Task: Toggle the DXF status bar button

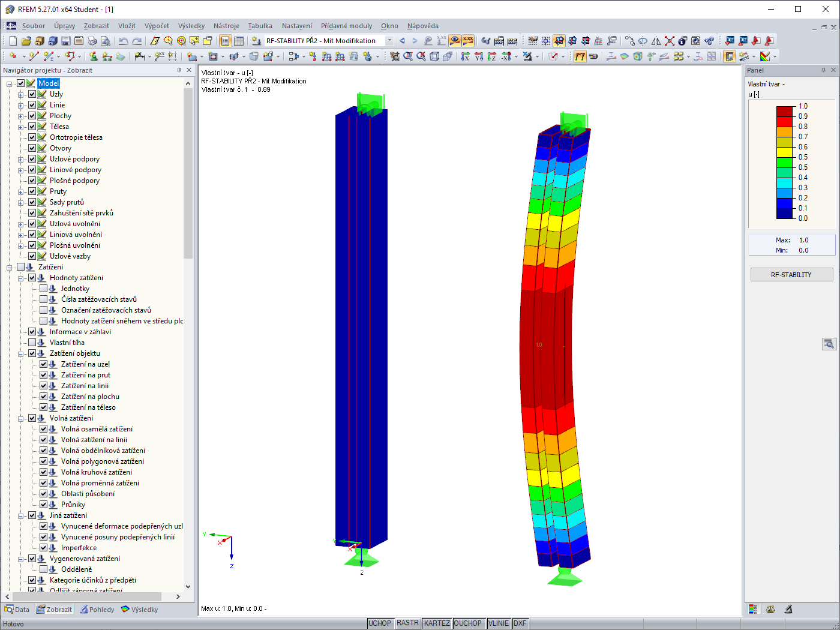Action: (x=520, y=623)
